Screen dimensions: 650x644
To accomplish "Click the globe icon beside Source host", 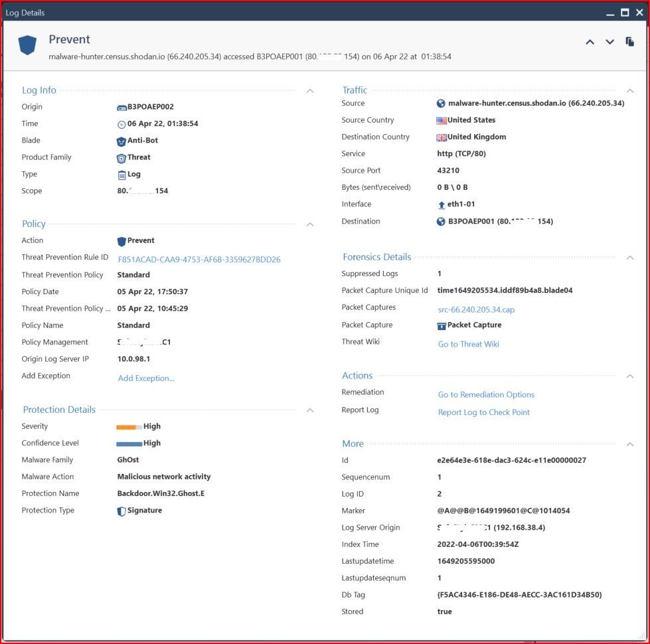I will pyautogui.click(x=441, y=104).
